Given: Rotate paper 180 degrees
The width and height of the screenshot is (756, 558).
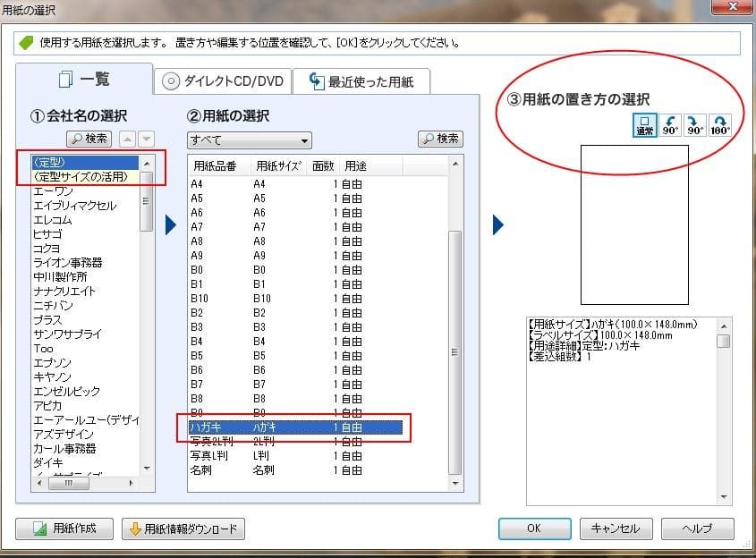Looking at the screenshot, I should 720,125.
